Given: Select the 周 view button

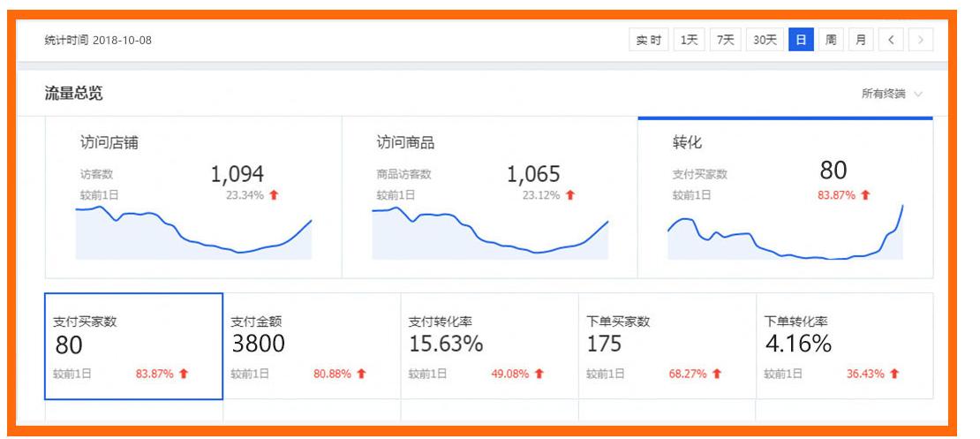Looking at the screenshot, I should coord(831,40).
